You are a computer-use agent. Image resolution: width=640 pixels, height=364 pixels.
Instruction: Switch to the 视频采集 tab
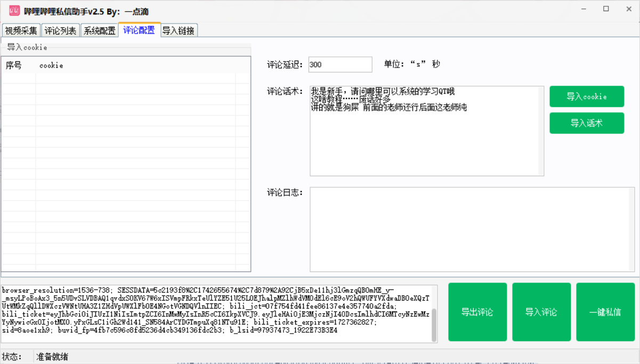point(21,31)
